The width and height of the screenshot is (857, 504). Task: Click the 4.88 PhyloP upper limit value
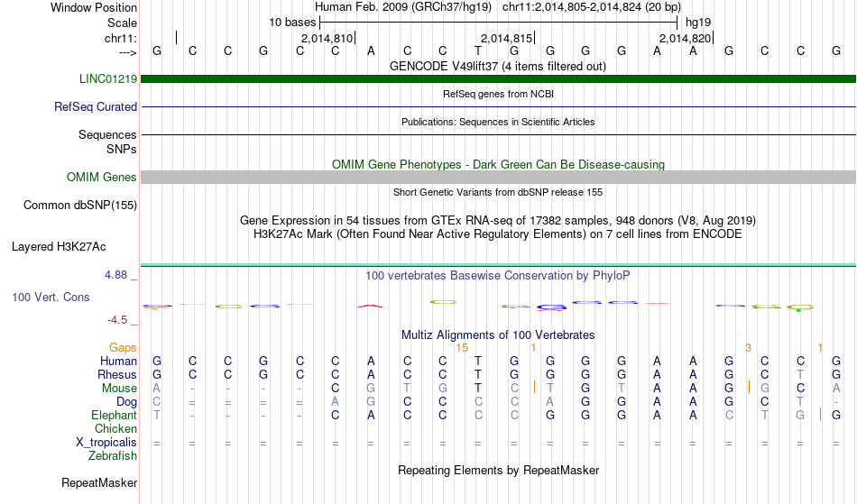(115, 275)
